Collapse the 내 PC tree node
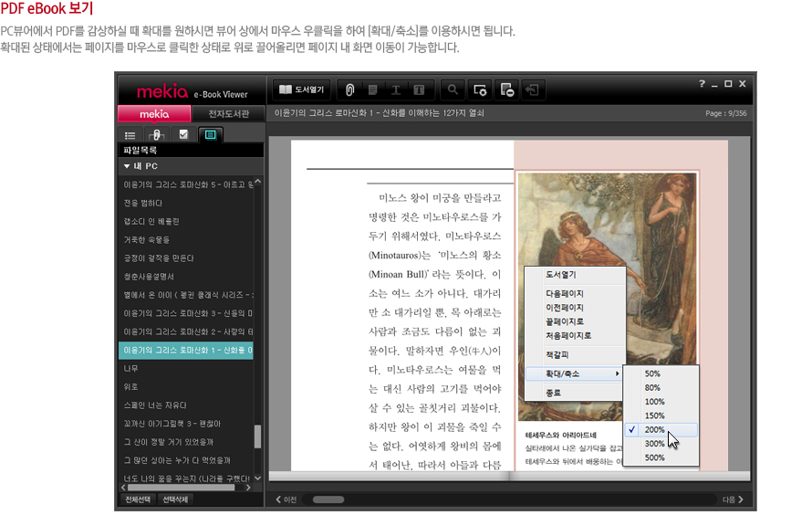 click(x=127, y=166)
